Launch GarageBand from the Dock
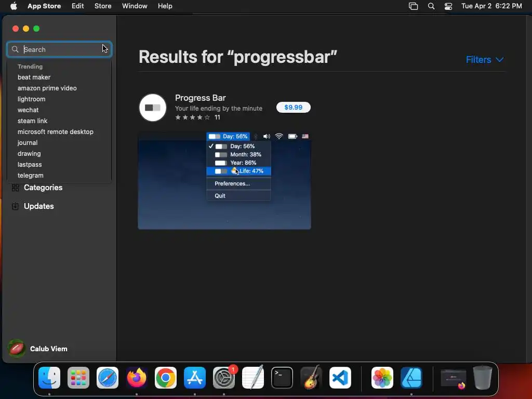This screenshot has height=399, width=532. [311, 378]
